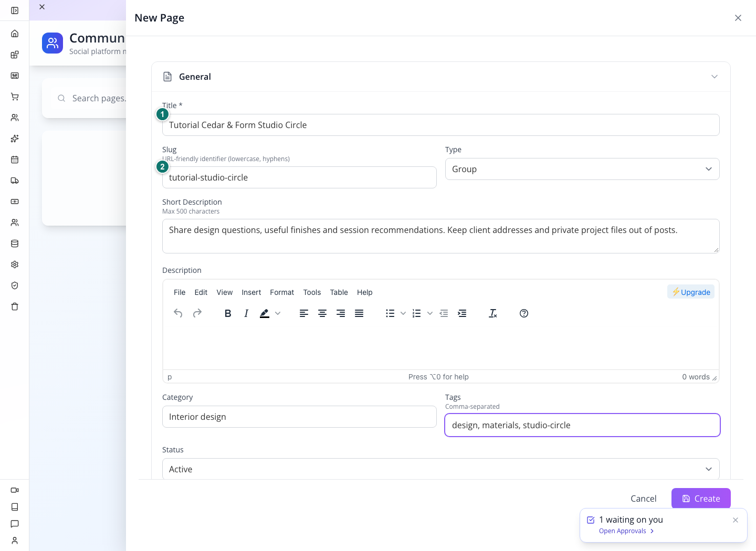This screenshot has height=551, width=756.
Task: Open the home icon in left sidebar
Action: [x=15, y=34]
